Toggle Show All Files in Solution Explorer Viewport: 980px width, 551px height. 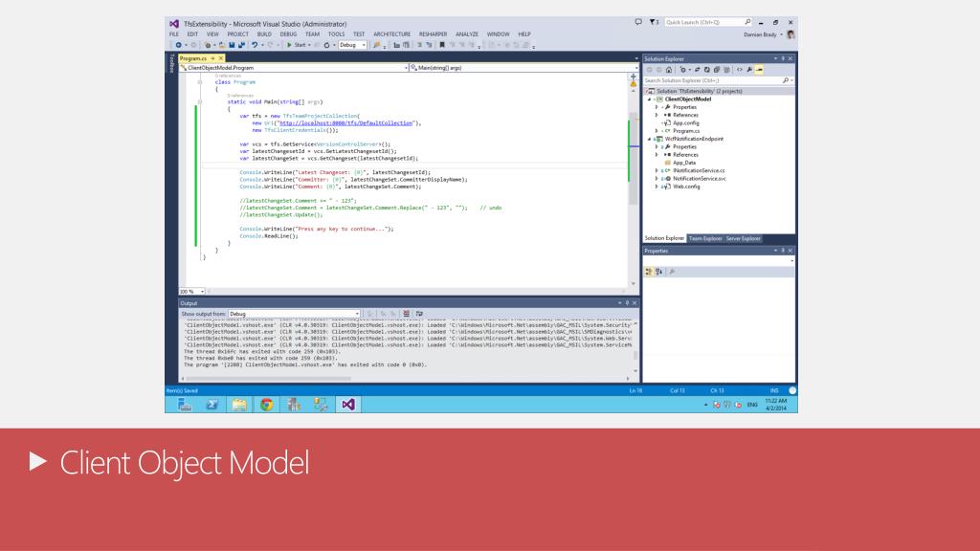[726, 70]
